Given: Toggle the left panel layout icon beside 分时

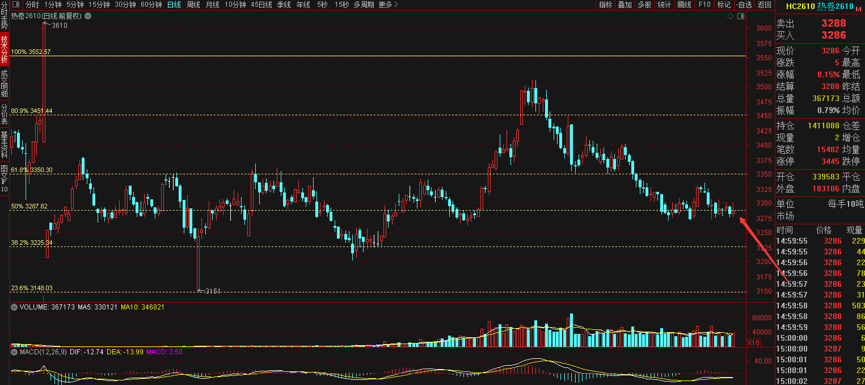Looking at the screenshot, I should pos(15,4).
